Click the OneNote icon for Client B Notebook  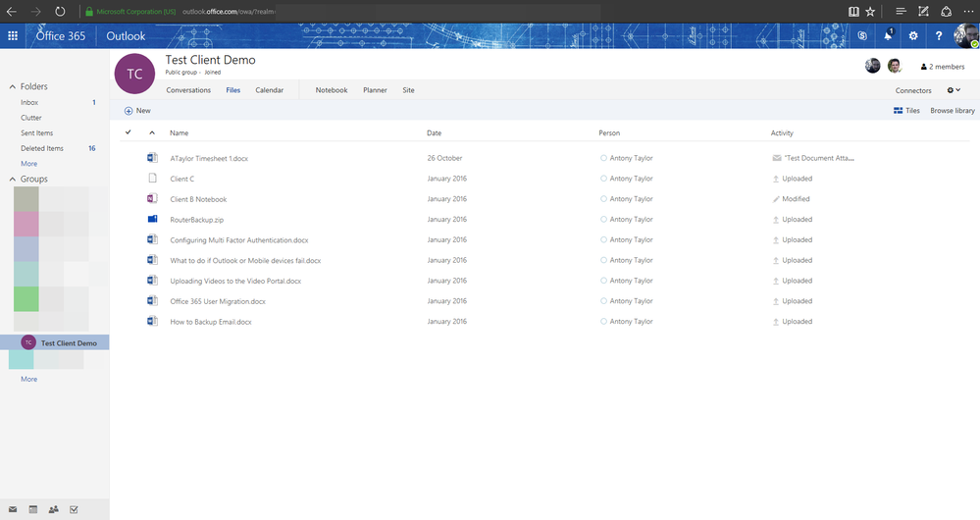[x=152, y=198]
